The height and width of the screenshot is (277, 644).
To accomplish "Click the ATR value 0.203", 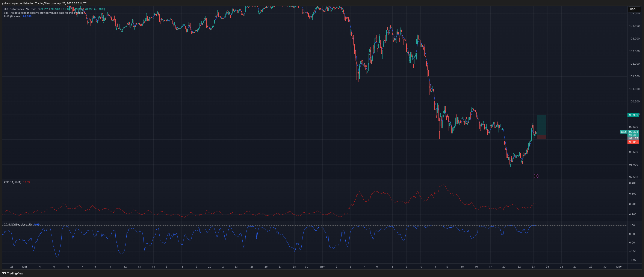I will point(26,182).
